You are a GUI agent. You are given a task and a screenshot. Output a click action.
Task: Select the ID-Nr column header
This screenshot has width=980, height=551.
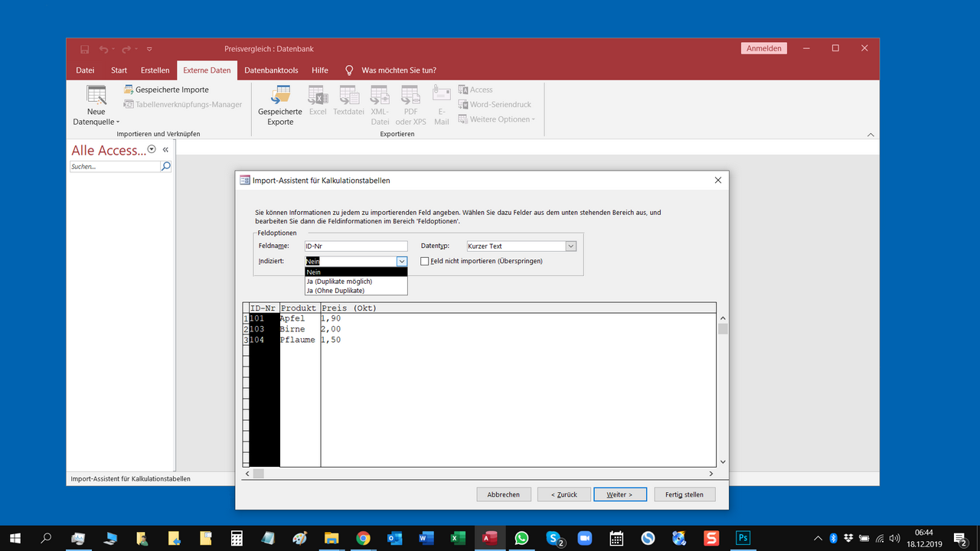pyautogui.click(x=264, y=308)
